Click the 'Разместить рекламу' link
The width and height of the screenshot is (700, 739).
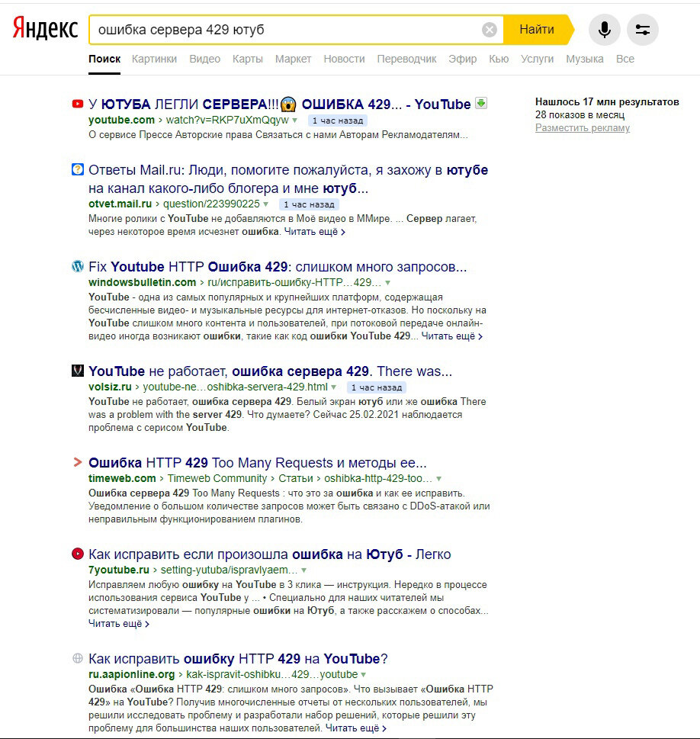point(582,127)
